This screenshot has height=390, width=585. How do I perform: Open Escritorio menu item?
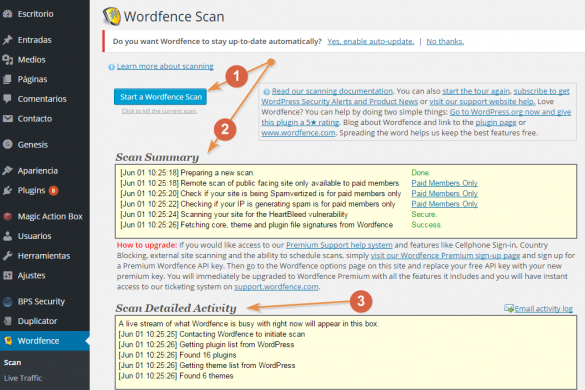tap(35, 14)
